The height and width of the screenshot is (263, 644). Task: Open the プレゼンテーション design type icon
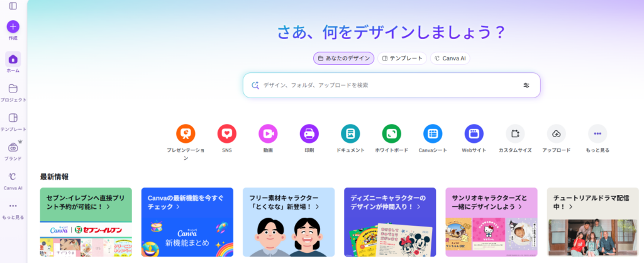tap(186, 133)
